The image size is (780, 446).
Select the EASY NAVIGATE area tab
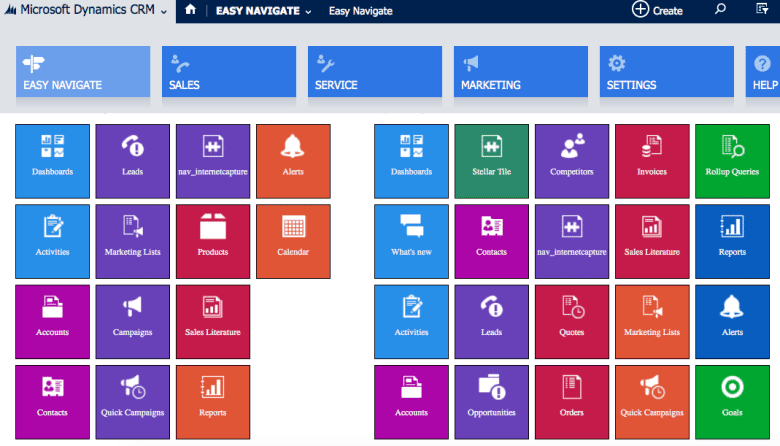click(x=83, y=72)
